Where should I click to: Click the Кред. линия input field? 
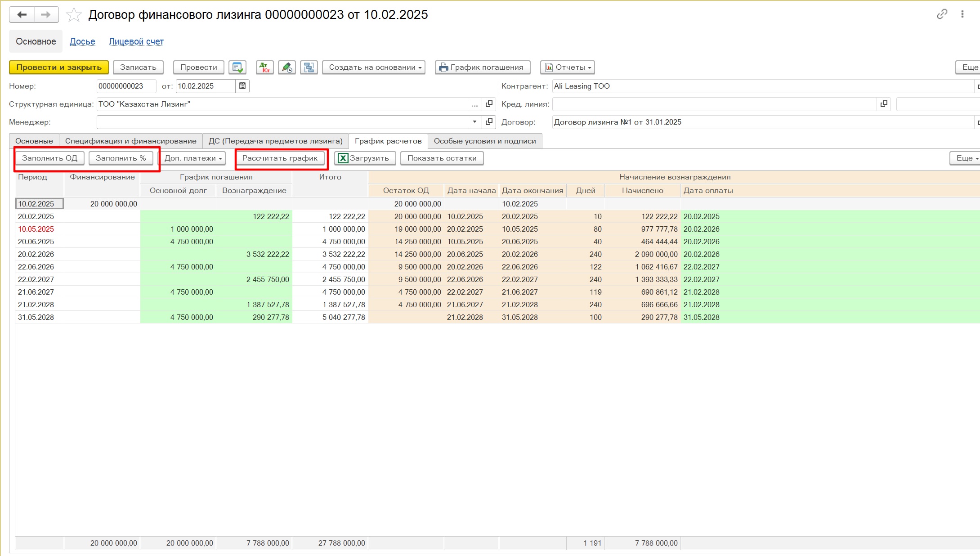714,104
